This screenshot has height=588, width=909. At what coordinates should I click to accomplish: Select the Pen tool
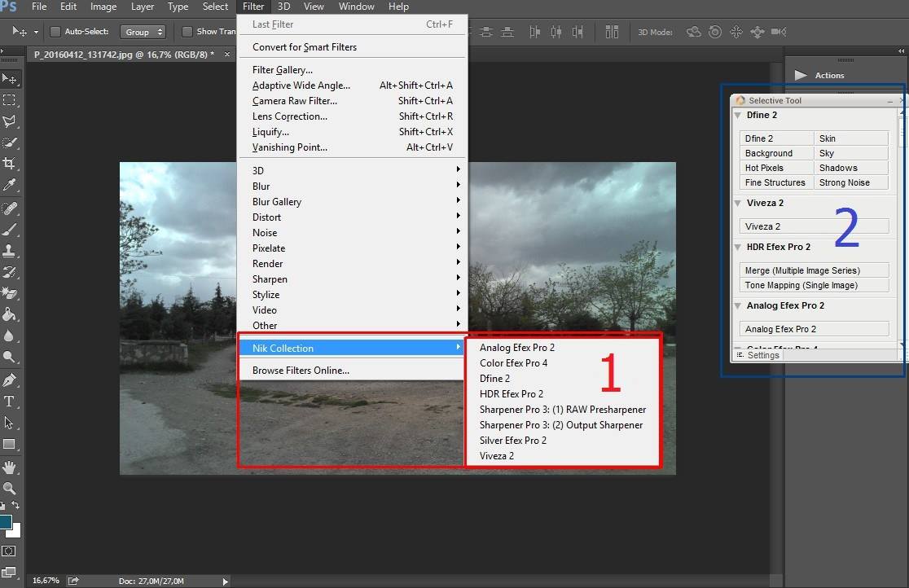(x=10, y=380)
